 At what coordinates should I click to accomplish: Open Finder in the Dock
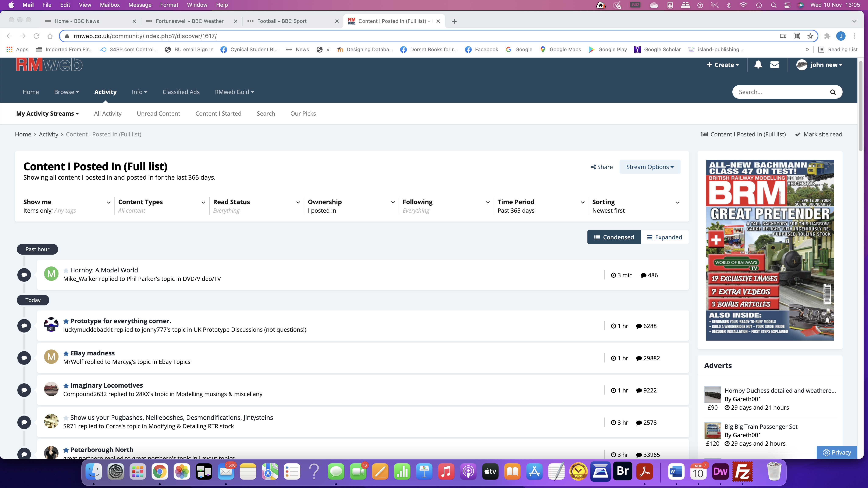(94, 471)
